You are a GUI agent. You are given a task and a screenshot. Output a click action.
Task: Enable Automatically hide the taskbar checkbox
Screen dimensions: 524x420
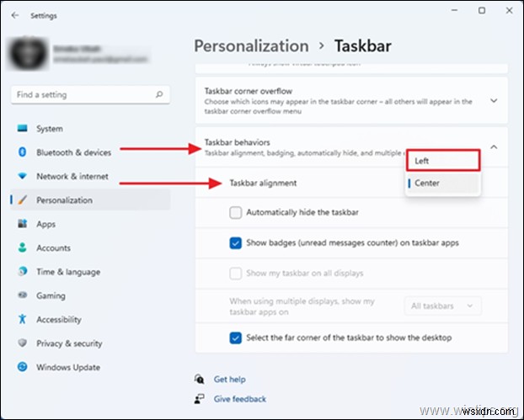pos(236,213)
